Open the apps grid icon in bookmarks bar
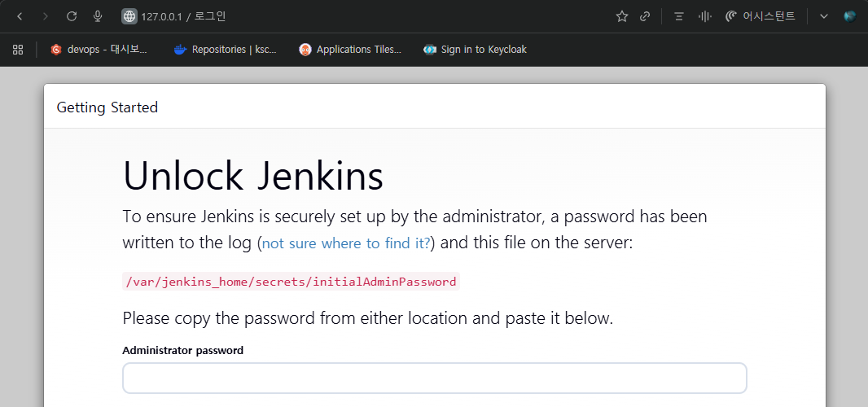The height and width of the screenshot is (407, 868). (x=18, y=50)
